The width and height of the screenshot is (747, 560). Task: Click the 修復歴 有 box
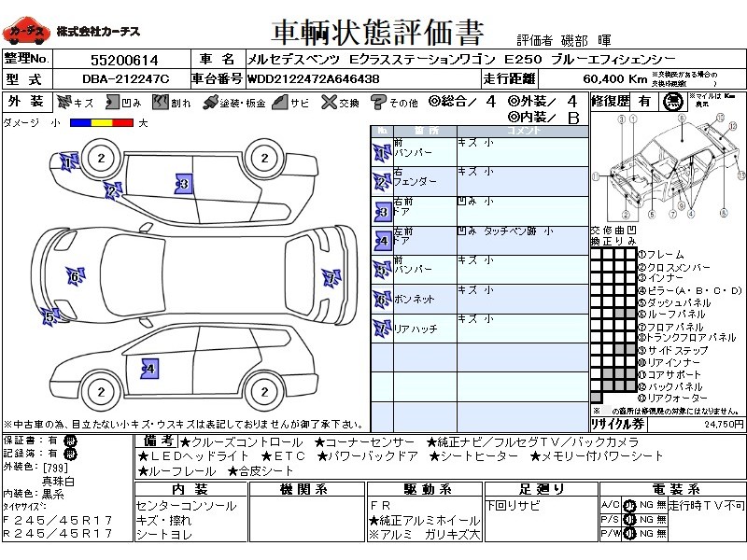(644, 101)
